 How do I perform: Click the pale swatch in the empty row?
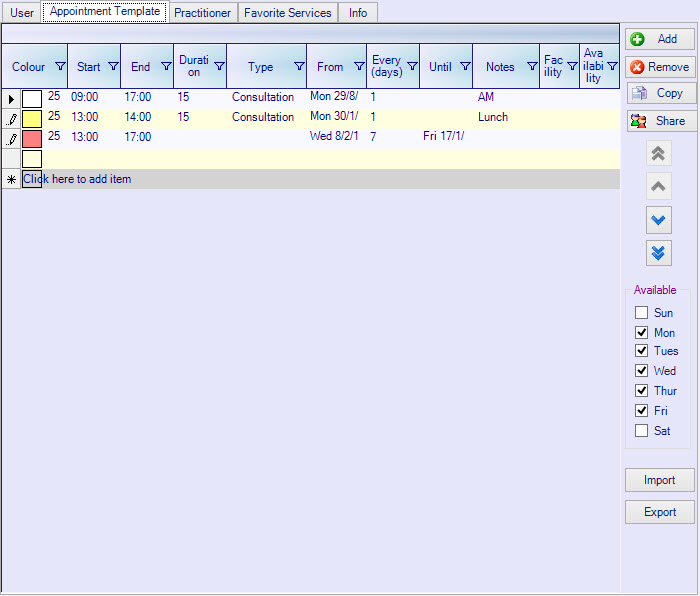(x=32, y=158)
